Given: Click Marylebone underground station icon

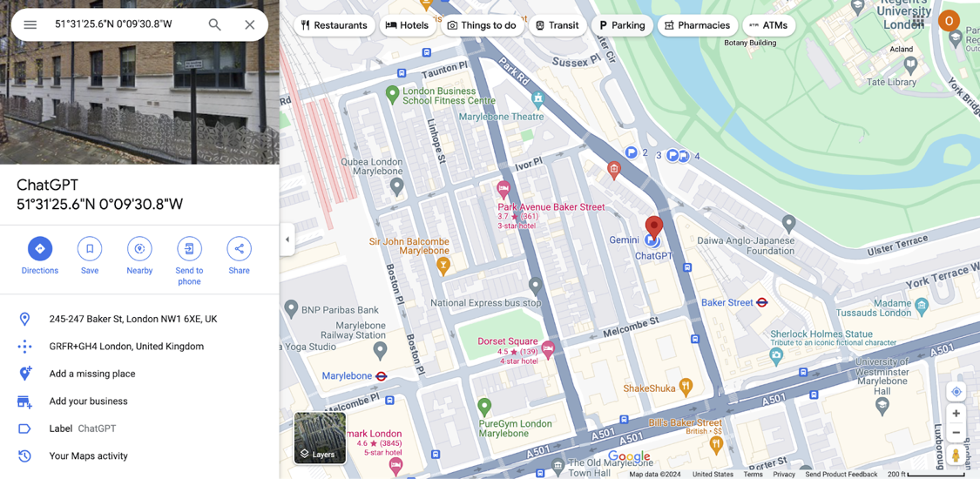Looking at the screenshot, I should click(x=382, y=376).
